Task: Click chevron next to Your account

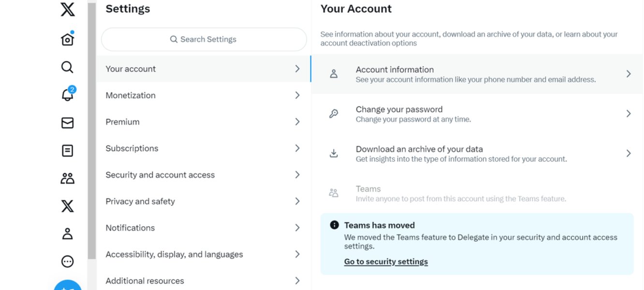Action: coord(297,69)
